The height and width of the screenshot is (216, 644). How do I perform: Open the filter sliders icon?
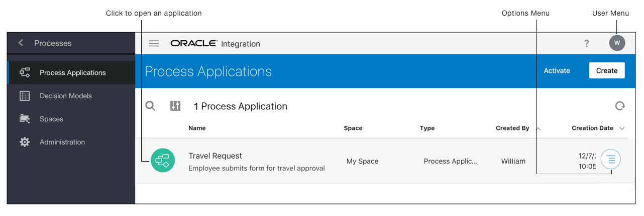pos(175,106)
